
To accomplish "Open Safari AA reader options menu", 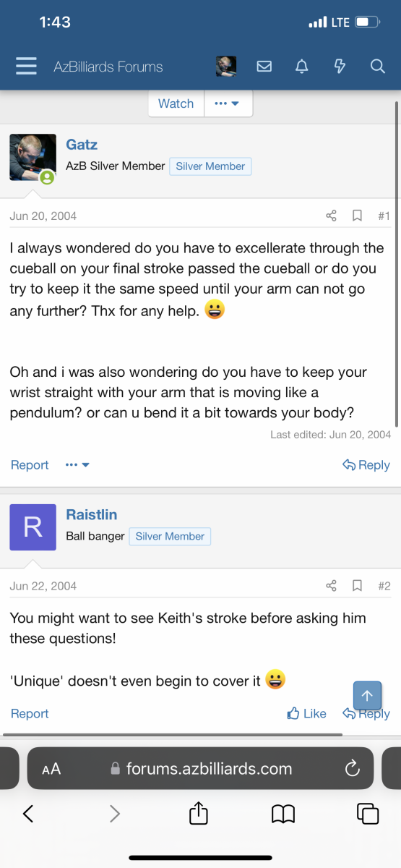I will pos(51,770).
